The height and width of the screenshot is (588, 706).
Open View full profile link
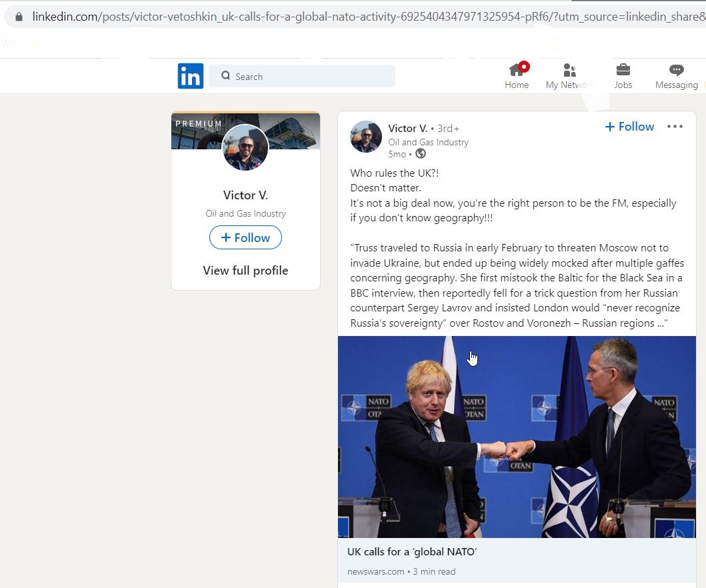pyautogui.click(x=245, y=271)
